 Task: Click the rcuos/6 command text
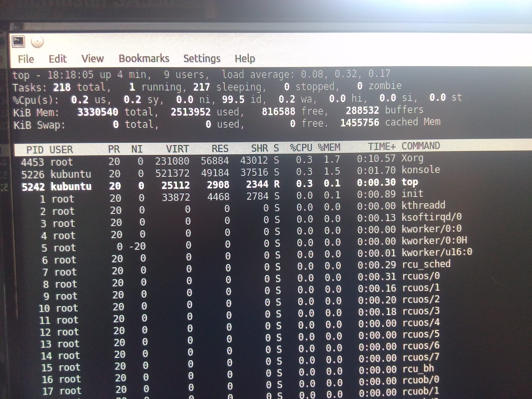(421, 346)
